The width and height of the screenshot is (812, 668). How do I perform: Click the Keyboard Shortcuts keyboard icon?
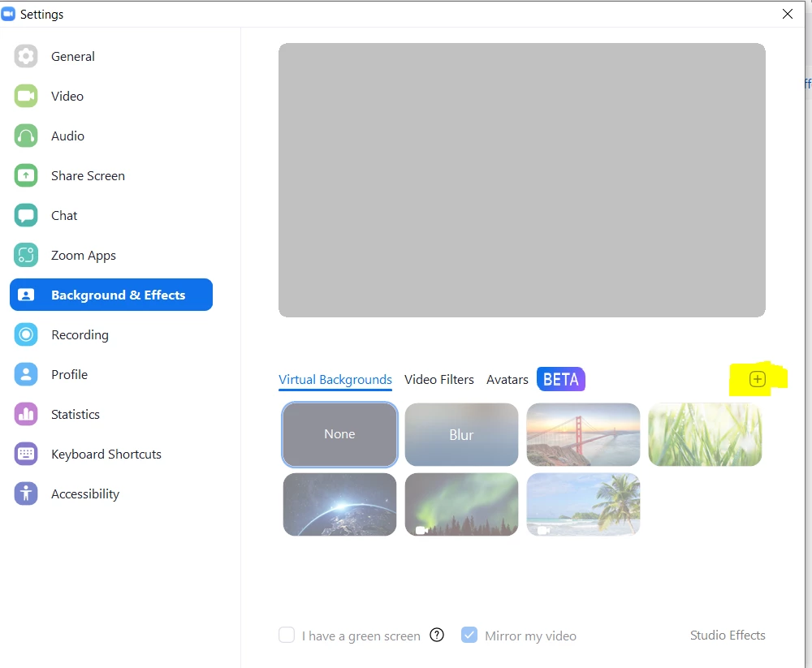click(x=26, y=455)
